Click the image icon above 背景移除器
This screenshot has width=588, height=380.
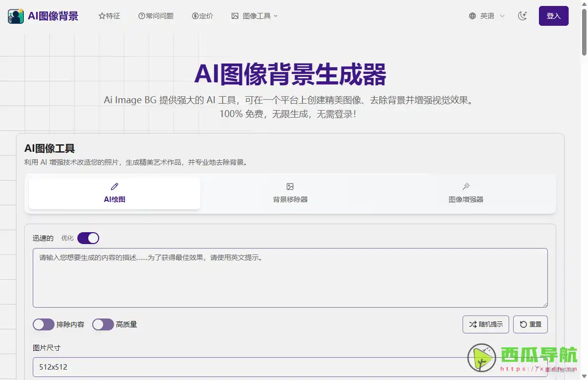click(290, 187)
